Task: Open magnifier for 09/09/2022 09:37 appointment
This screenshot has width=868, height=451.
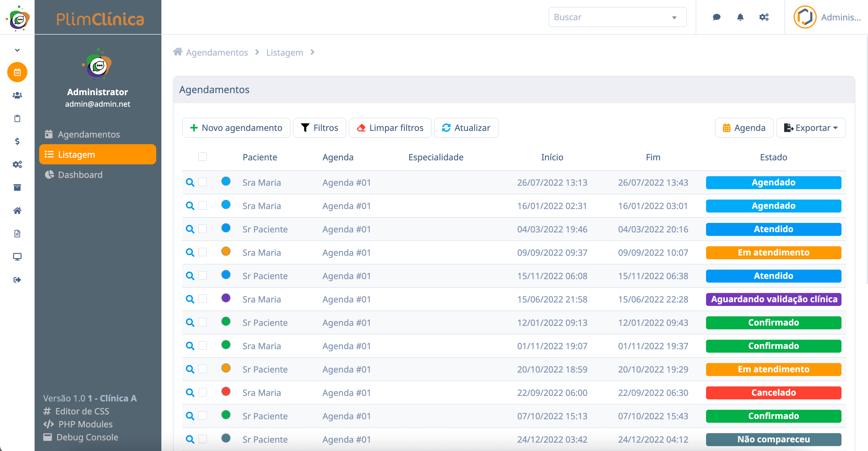Action: point(190,252)
